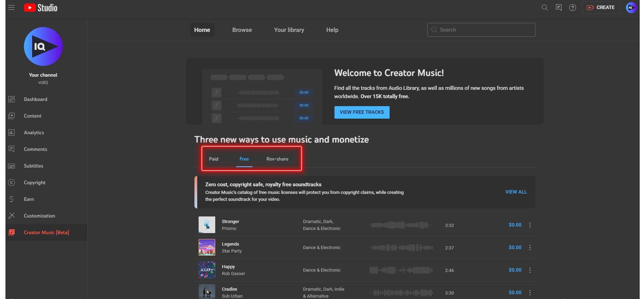This screenshot has height=299, width=644.
Task: Select the Free tab
Action: (244, 159)
